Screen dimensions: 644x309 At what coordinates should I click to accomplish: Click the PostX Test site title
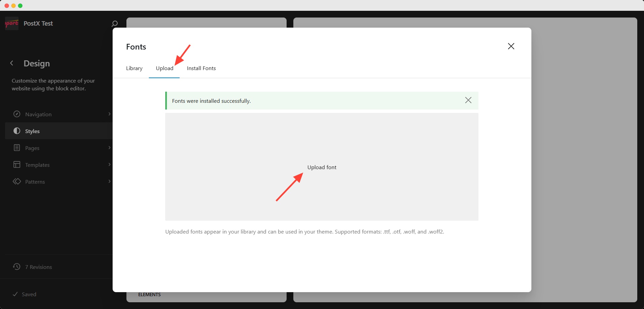click(38, 23)
